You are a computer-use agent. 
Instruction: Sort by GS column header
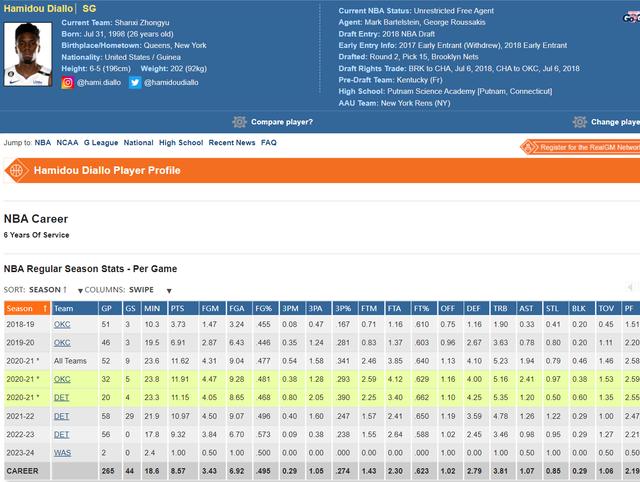click(131, 309)
